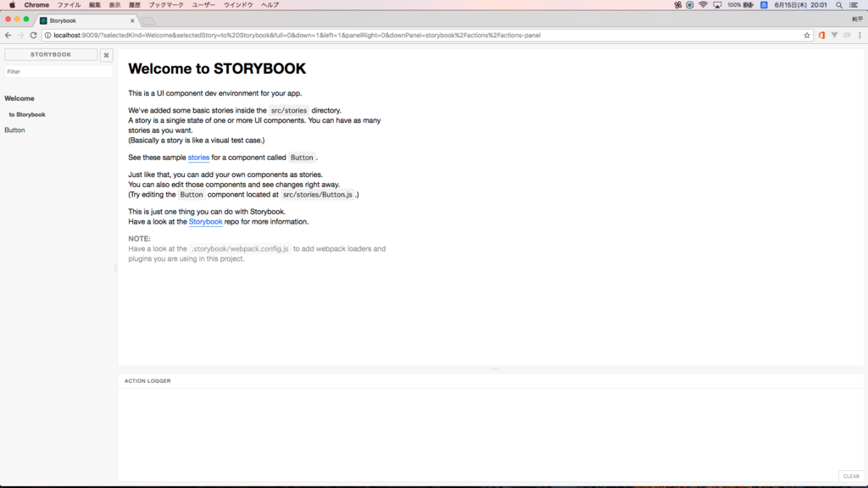This screenshot has height=488, width=868.
Task: Close the Storybook browser tab
Action: (131, 21)
